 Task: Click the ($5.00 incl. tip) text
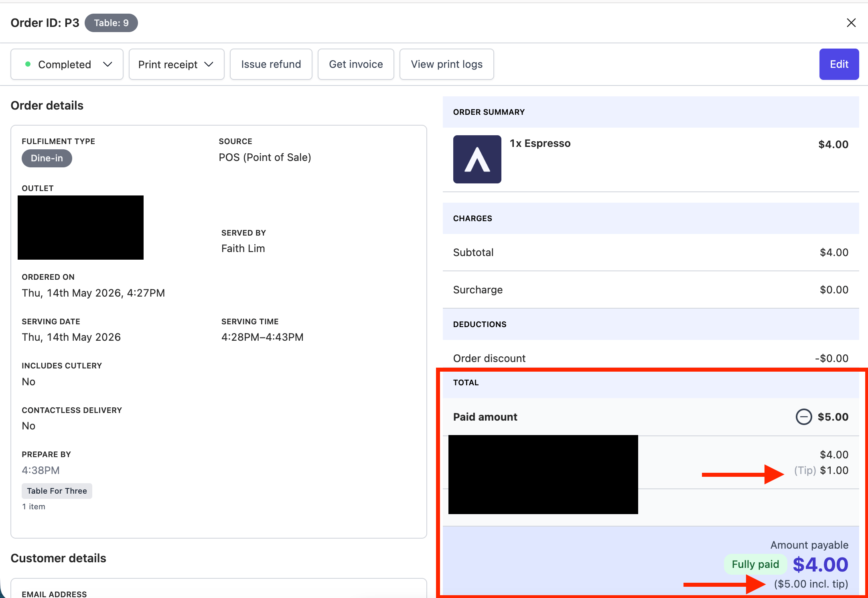point(811,584)
